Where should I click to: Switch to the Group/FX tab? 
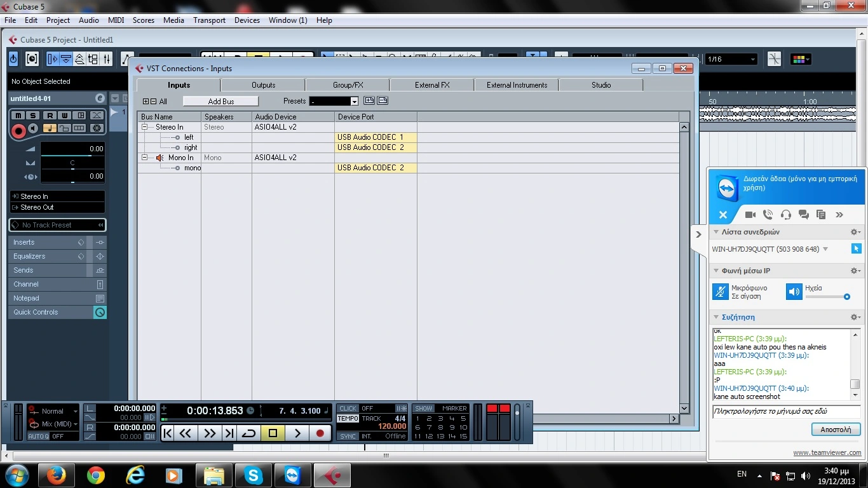point(348,85)
